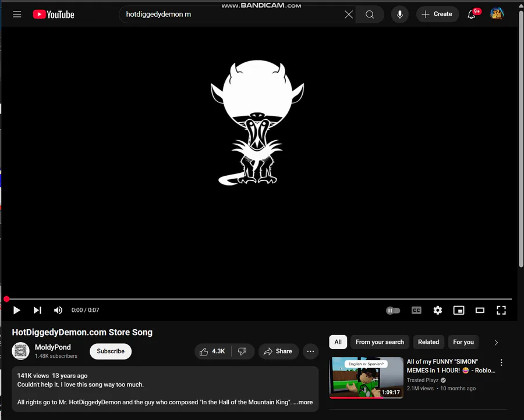Enable miniplayer mode
This screenshot has height=420, width=524.
click(x=459, y=311)
